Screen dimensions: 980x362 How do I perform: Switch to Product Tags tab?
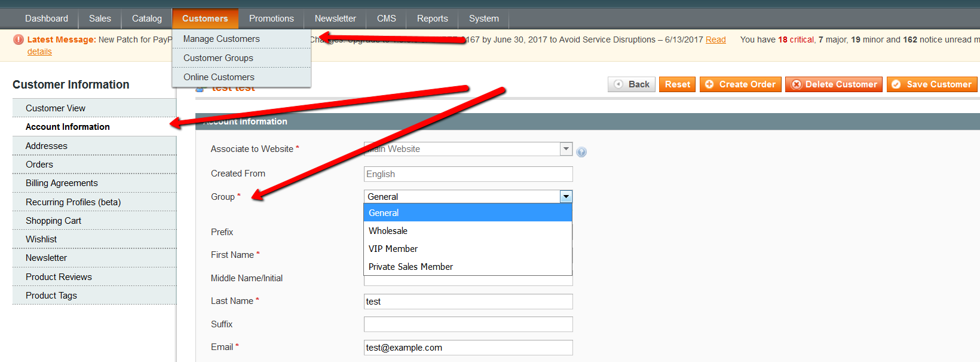(94, 296)
